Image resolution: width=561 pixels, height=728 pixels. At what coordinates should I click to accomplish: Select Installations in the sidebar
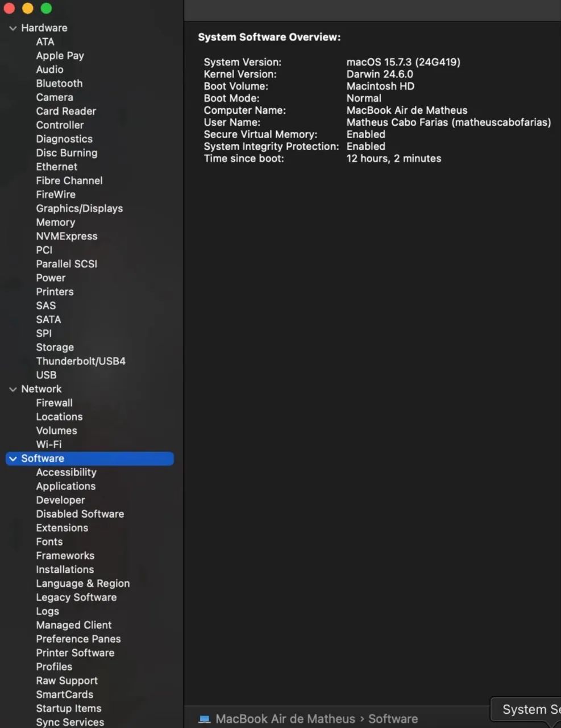pos(65,570)
